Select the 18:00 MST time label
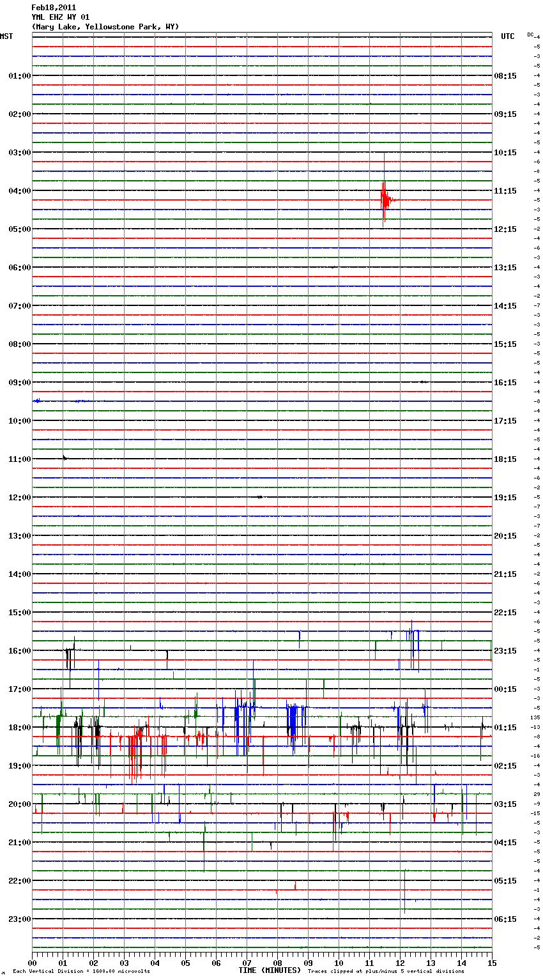The image size is (543, 980). coord(19,728)
